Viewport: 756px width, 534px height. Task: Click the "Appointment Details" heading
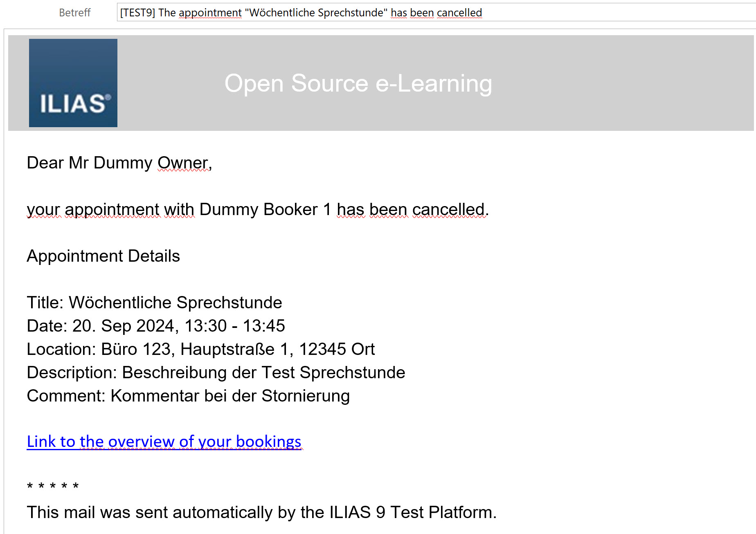(103, 256)
